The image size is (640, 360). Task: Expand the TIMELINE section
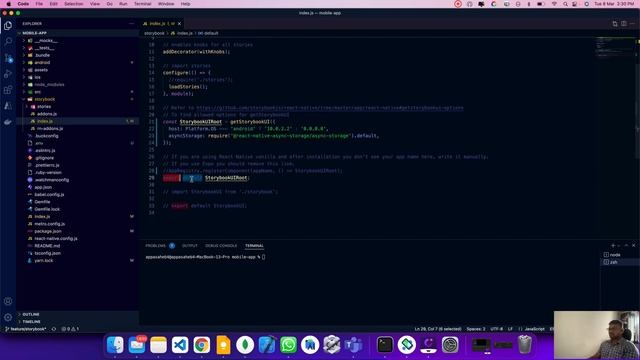click(31, 322)
